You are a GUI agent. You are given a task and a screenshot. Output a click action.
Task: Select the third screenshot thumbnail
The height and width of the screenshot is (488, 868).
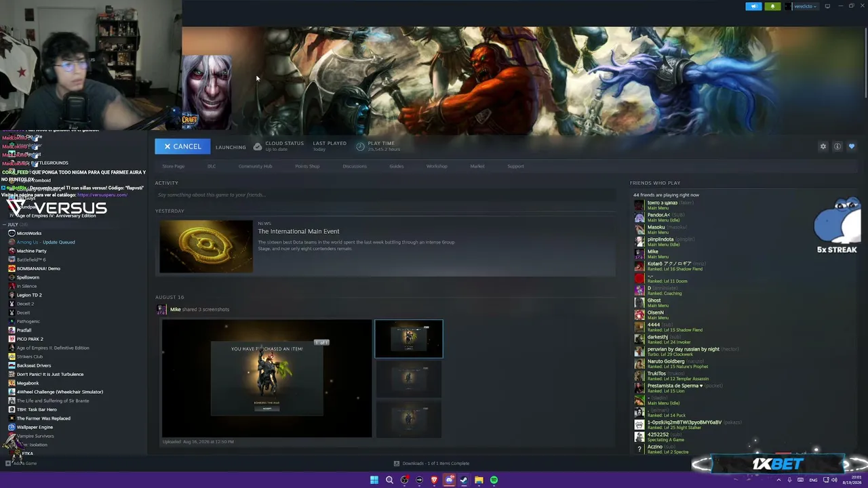click(409, 419)
